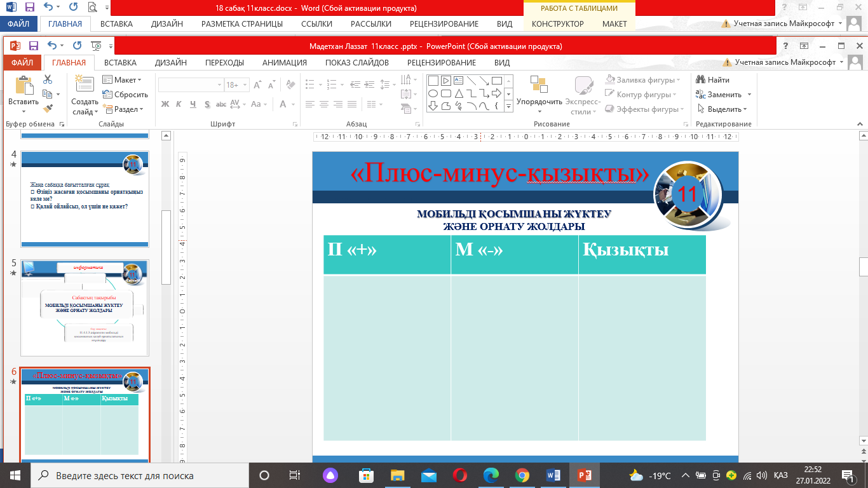Open the font name combo box

coord(191,85)
